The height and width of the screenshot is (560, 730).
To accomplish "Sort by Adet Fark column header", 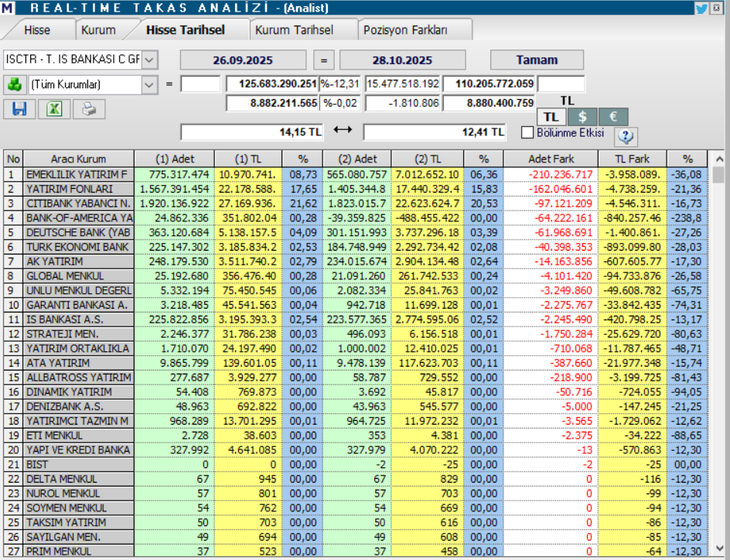I will tap(551, 159).
